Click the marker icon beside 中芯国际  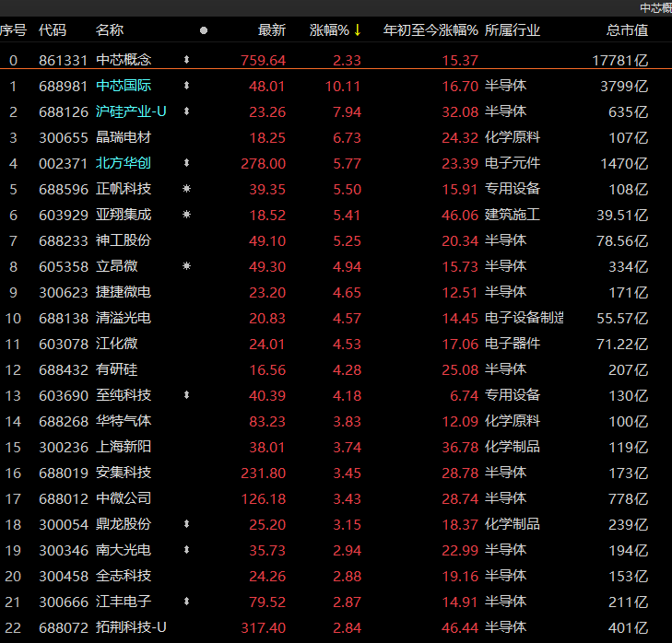click(186, 86)
